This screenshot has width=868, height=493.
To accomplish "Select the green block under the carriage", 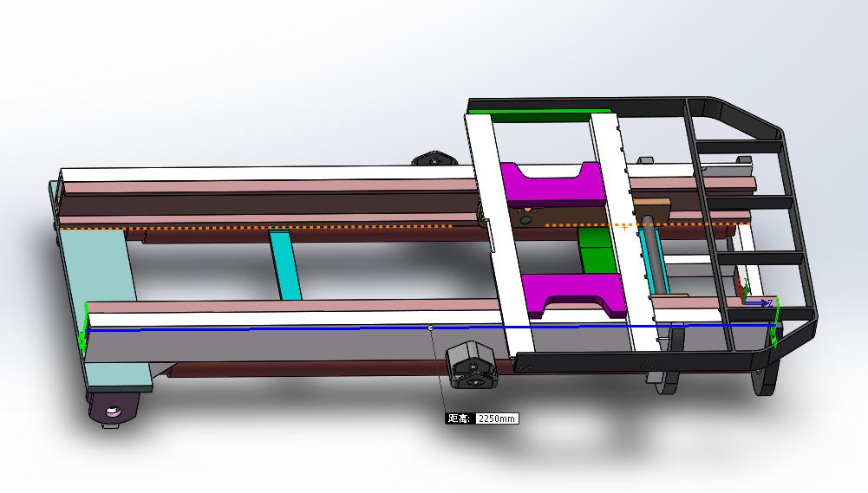I will (597, 250).
